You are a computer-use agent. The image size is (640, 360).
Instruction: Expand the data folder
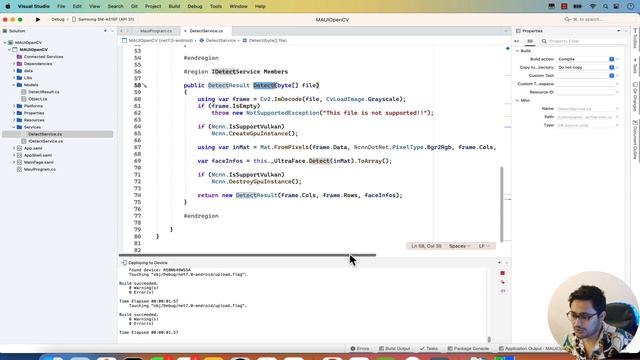tap(14, 71)
